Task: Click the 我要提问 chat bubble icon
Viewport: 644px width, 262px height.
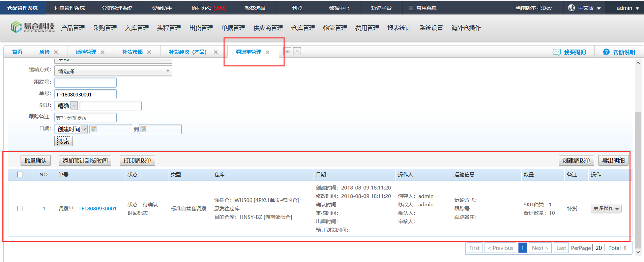Action: coord(556,52)
